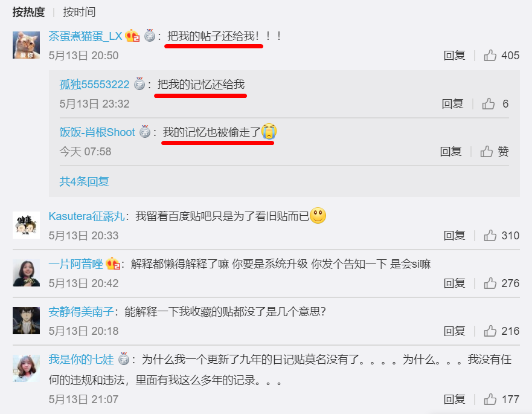Click 茶蛋煮猫蛋_LX's cat avatar
This screenshot has width=532, height=414.
[x=26, y=45]
